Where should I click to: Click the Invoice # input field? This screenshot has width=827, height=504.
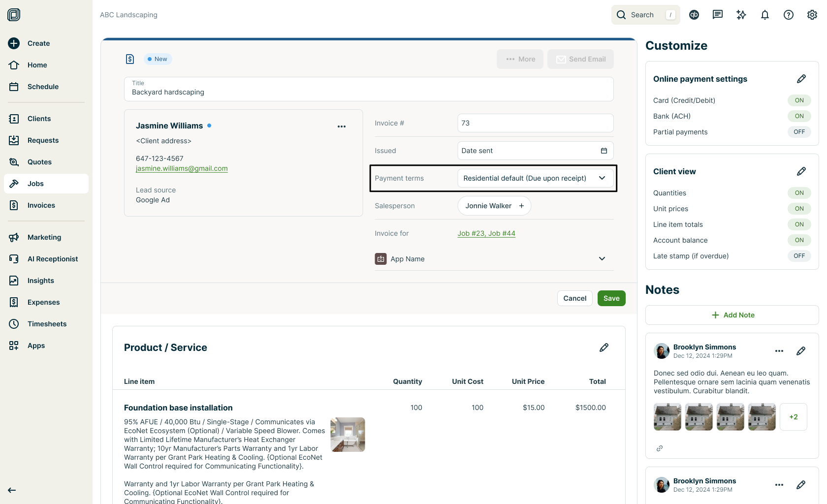tap(535, 123)
